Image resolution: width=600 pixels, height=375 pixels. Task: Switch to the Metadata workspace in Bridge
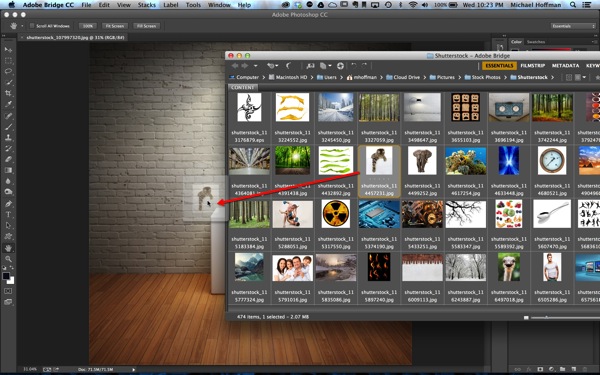click(565, 66)
